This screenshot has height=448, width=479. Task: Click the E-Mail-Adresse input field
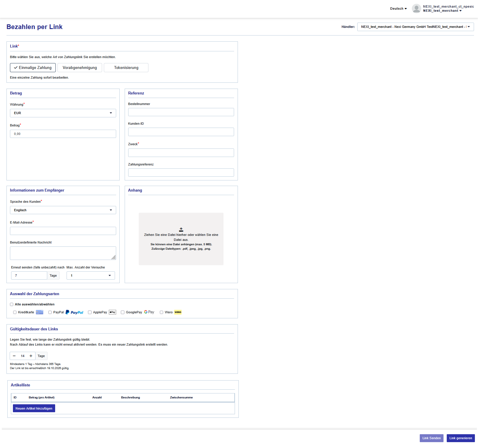(63, 231)
